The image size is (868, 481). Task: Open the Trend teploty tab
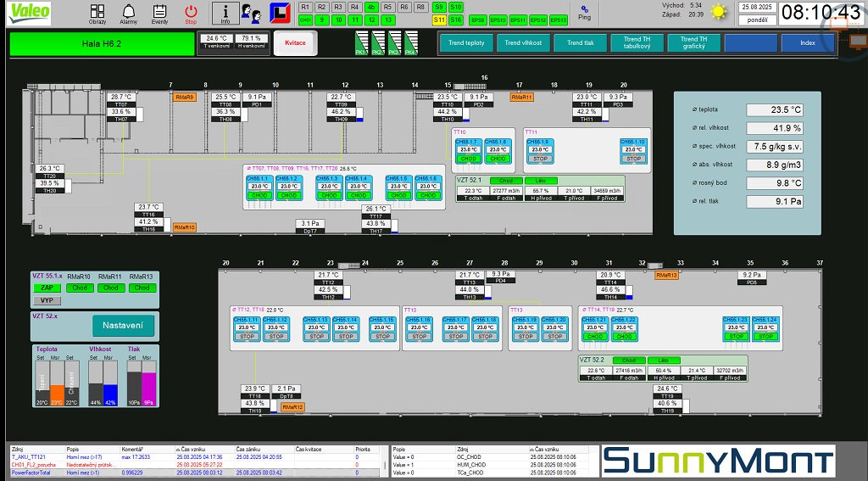pyautogui.click(x=465, y=42)
